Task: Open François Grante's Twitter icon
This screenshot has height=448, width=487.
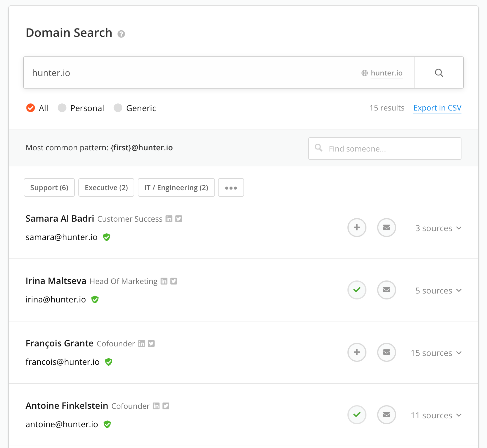Action: 151,344
